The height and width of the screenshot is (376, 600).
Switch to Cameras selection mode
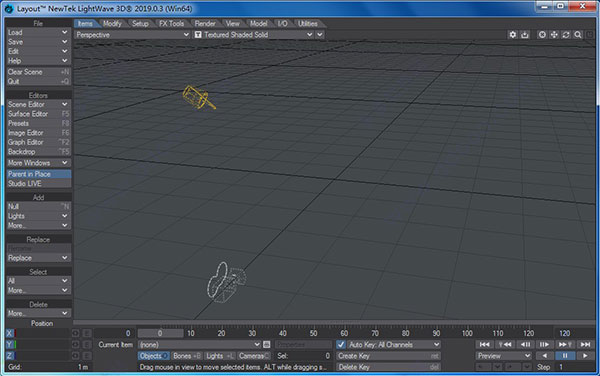click(254, 356)
